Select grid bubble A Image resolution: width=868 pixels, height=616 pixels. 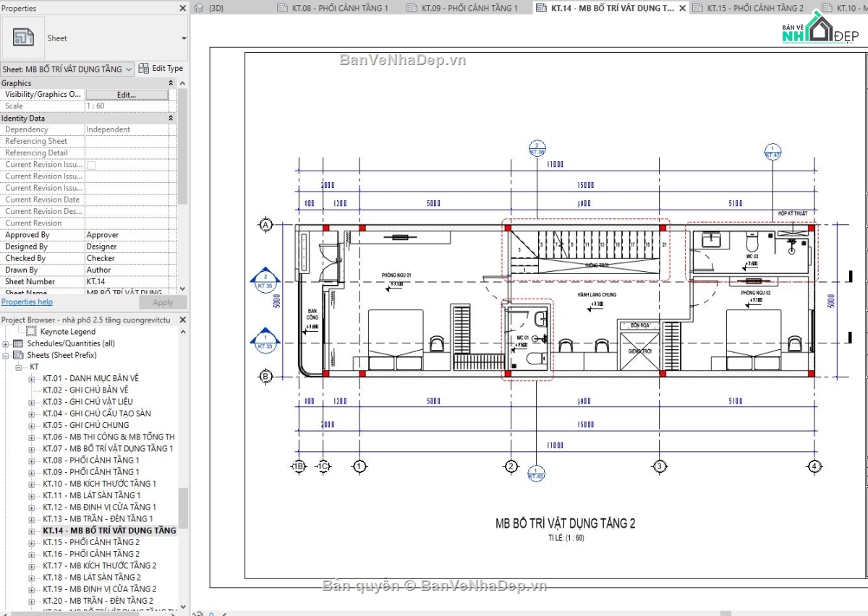265,226
